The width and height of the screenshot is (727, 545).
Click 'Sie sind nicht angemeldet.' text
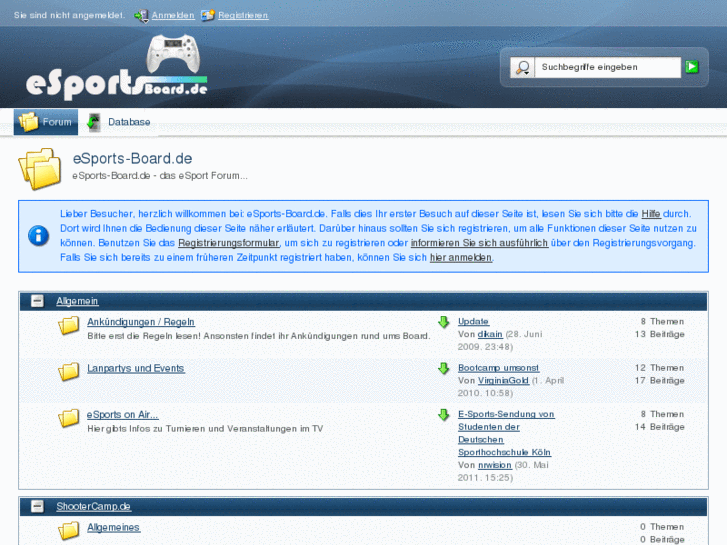(x=70, y=15)
